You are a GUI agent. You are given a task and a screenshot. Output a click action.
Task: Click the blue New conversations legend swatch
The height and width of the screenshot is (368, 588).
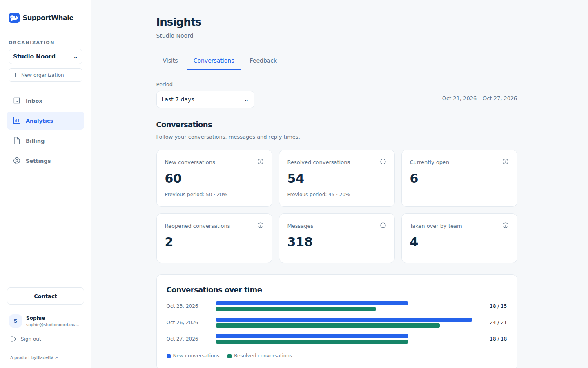click(x=169, y=356)
